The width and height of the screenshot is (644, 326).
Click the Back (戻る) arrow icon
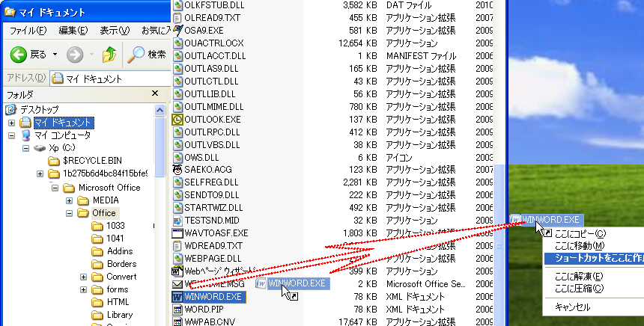(19, 55)
